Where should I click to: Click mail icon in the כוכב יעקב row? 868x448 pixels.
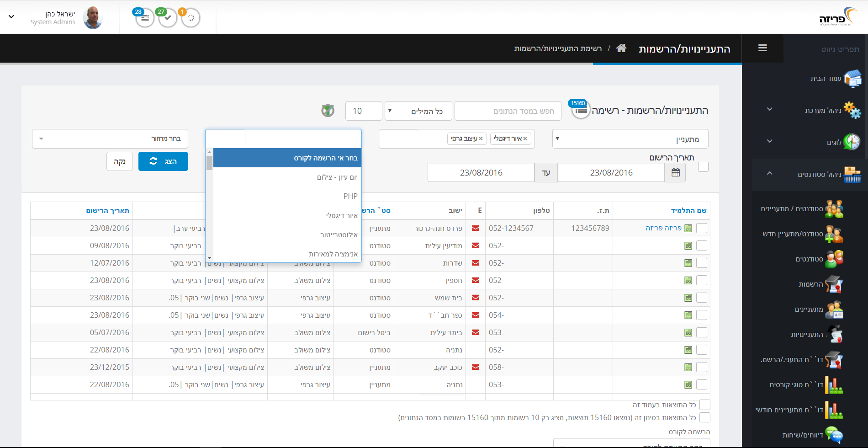point(476,367)
